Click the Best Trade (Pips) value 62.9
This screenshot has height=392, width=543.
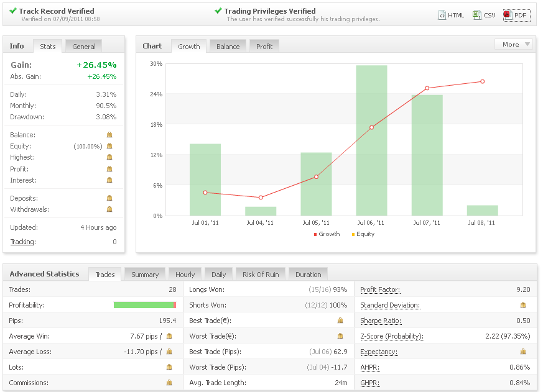[340, 352]
